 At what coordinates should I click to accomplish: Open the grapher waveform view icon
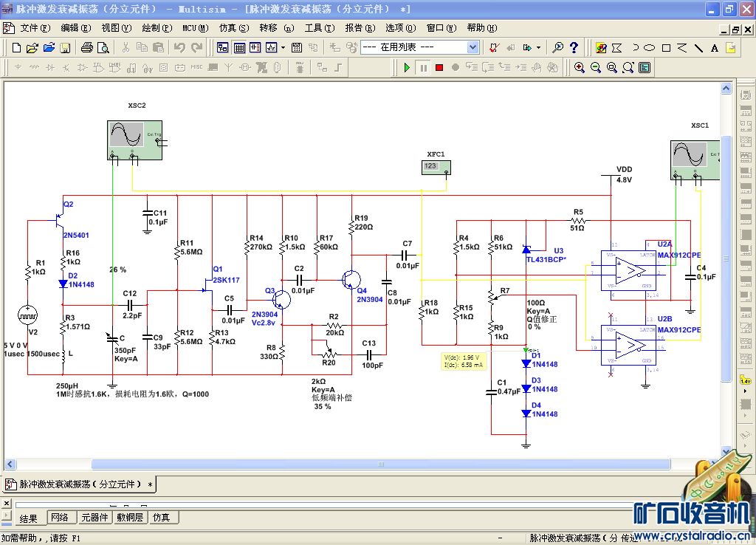(270, 47)
